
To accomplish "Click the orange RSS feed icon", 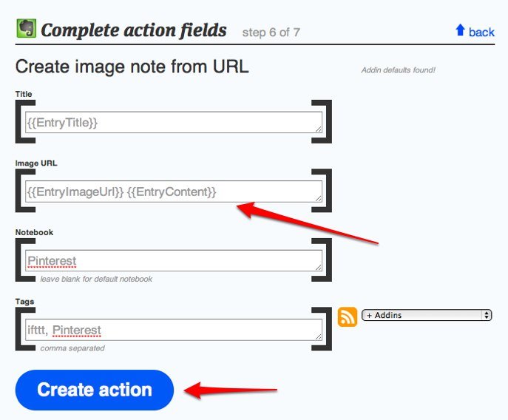I will (x=348, y=316).
